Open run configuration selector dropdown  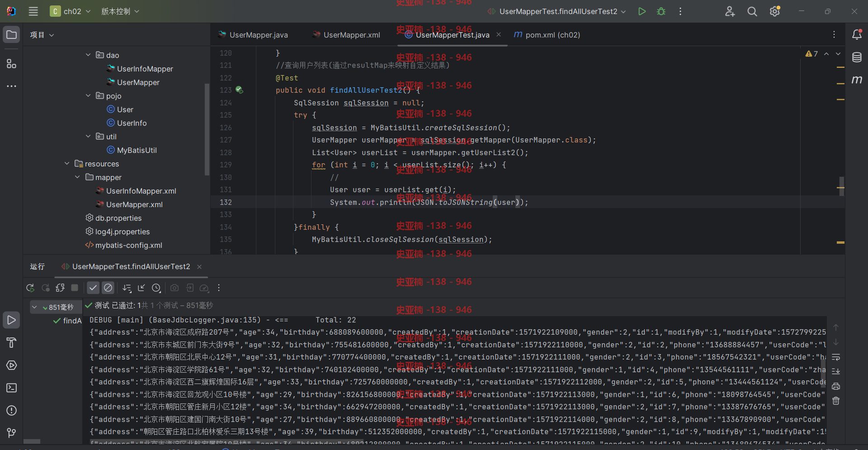pyautogui.click(x=557, y=11)
